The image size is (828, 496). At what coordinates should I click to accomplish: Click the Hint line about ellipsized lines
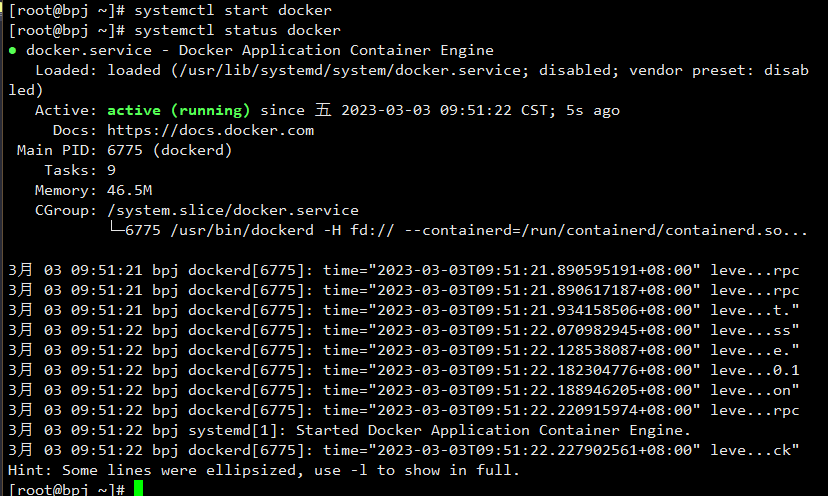[x=264, y=470]
